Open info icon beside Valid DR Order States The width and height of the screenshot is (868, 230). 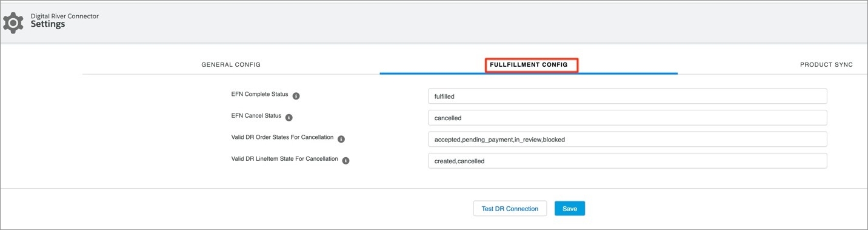click(x=341, y=139)
